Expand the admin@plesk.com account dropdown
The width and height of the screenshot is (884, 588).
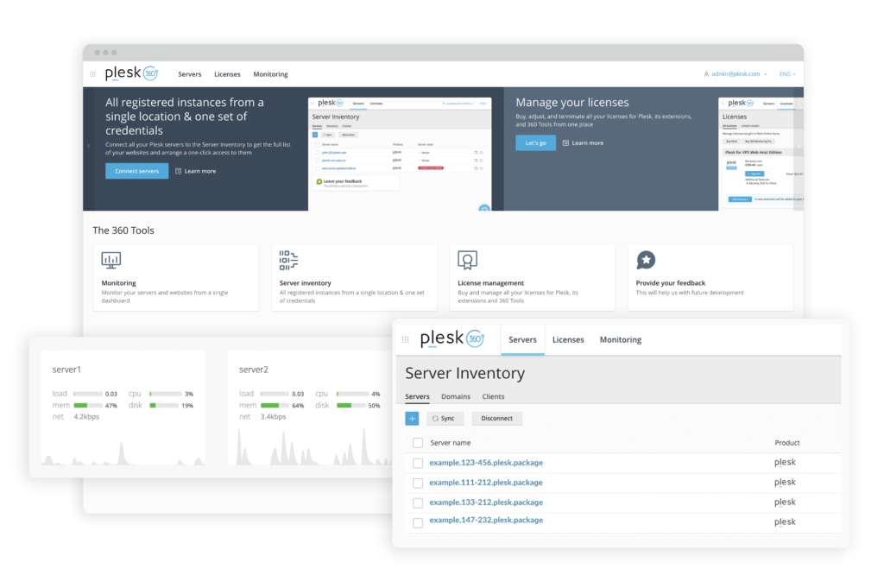click(736, 74)
